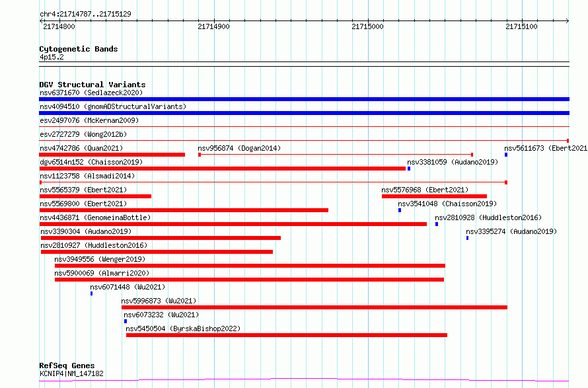The image size is (588, 388).
Task: Click the nsv5576968 (Ebert2021) label
Action: coord(425,190)
